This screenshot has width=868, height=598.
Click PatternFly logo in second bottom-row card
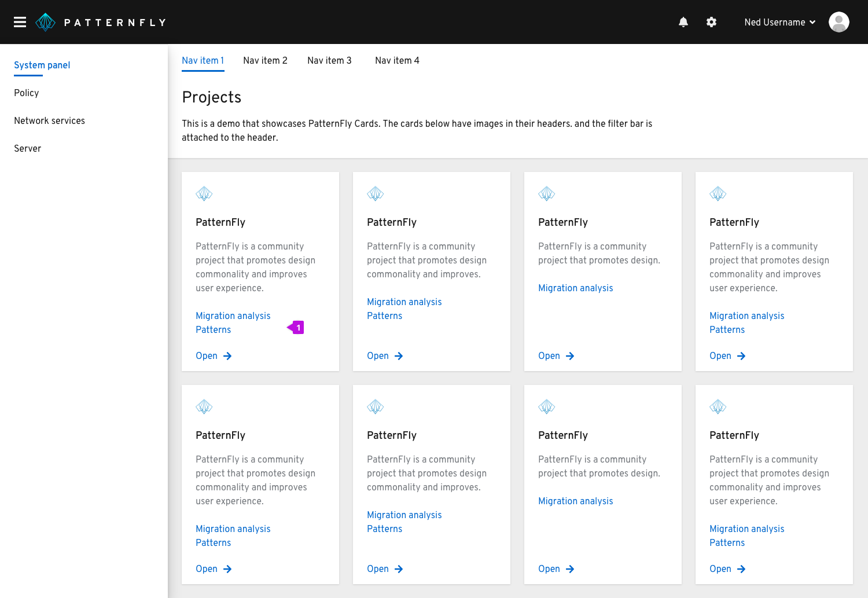point(376,407)
